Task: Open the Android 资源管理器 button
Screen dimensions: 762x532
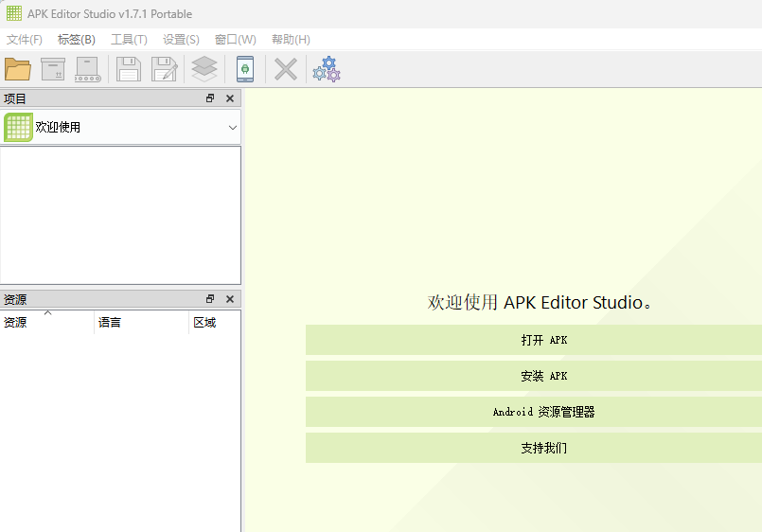Action: pos(534,412)
